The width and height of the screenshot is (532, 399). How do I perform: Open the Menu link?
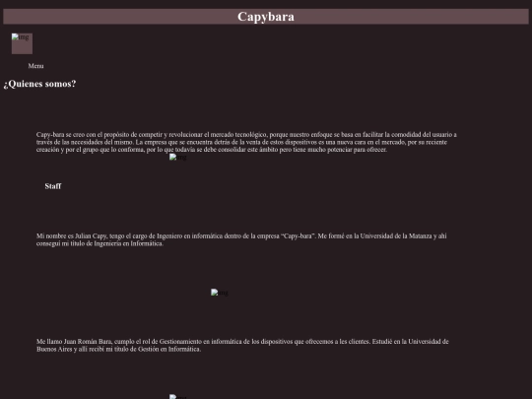[35, 66]
